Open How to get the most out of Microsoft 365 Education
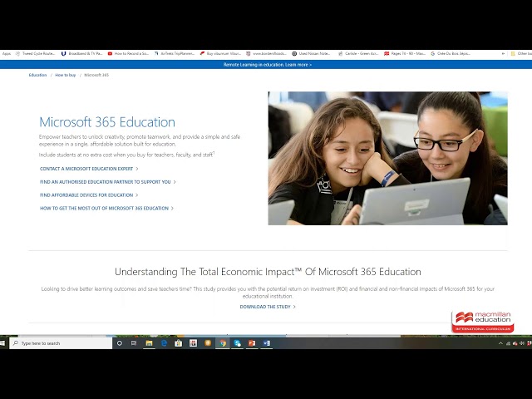Viewport: 532px width, 399px height. pyautogui.click(x=106, y=209)
